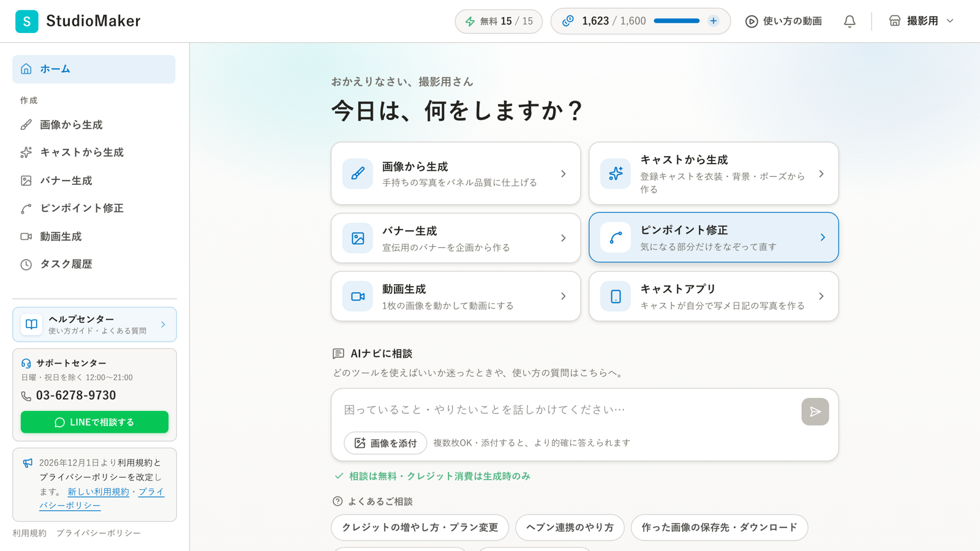Click the chevron on the キャストアプリ card
980x551 pixels.
point(821,296)
